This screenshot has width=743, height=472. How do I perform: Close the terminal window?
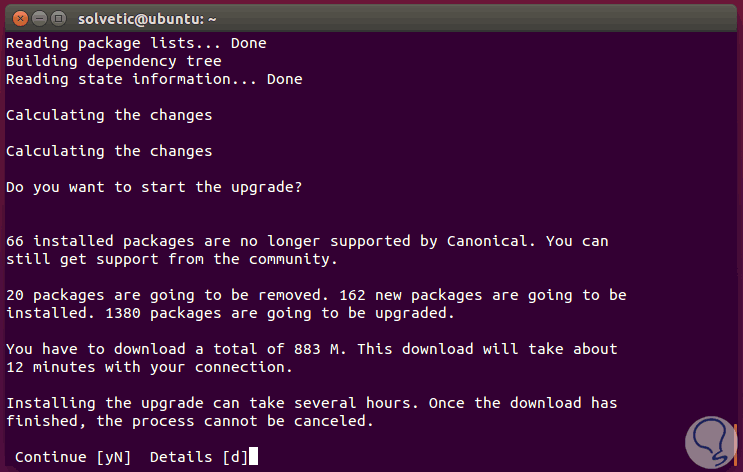17,18
